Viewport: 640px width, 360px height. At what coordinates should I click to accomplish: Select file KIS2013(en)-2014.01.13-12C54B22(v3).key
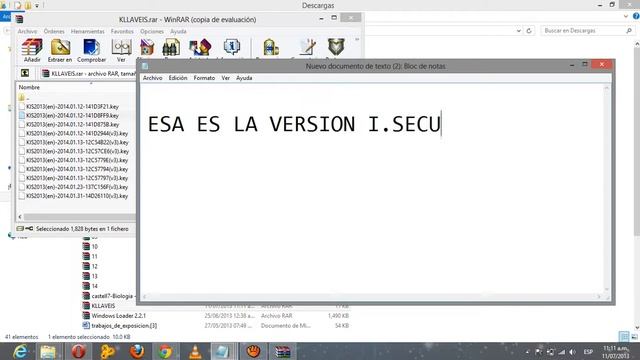point(74,142)
